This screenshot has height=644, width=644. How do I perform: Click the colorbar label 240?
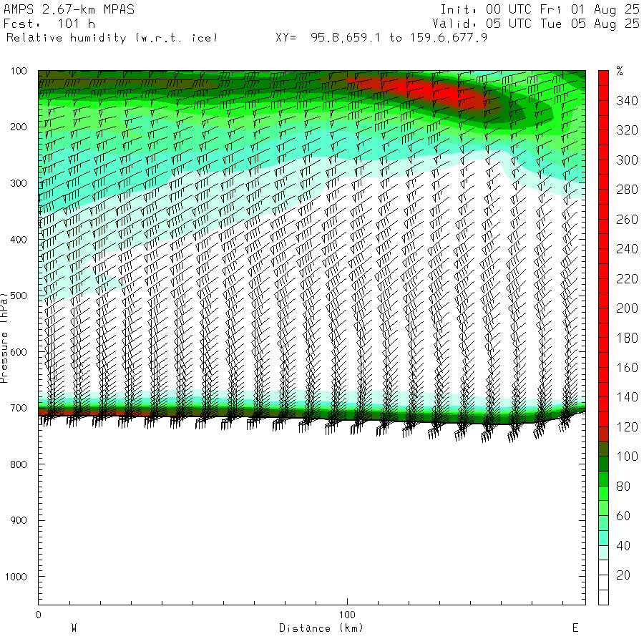(x=627, y=249)
